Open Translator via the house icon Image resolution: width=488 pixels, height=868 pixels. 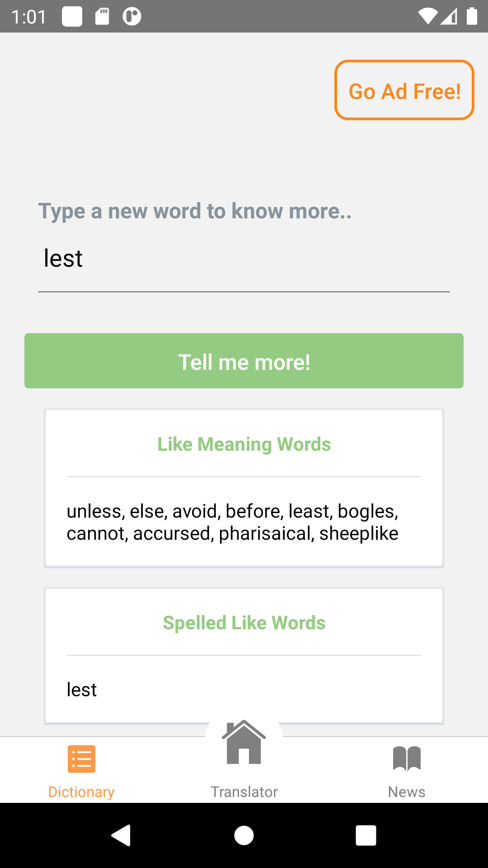click(x=244, y=742)
